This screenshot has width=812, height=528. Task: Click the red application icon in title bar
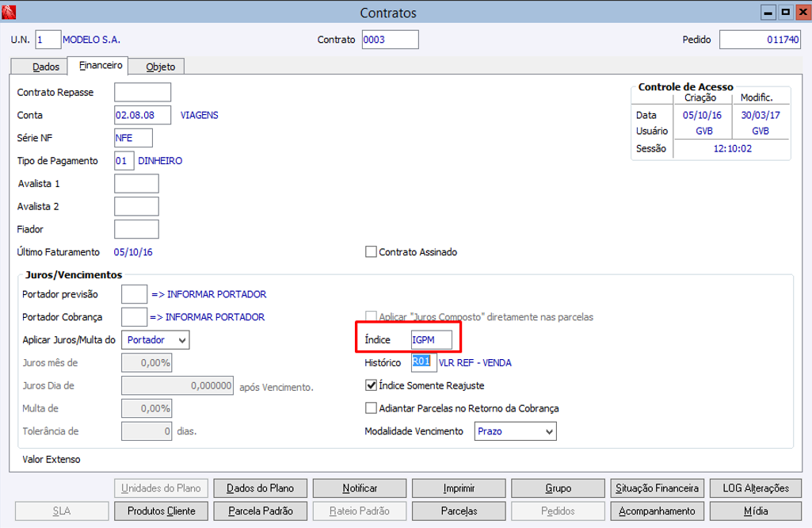[9, 12]
